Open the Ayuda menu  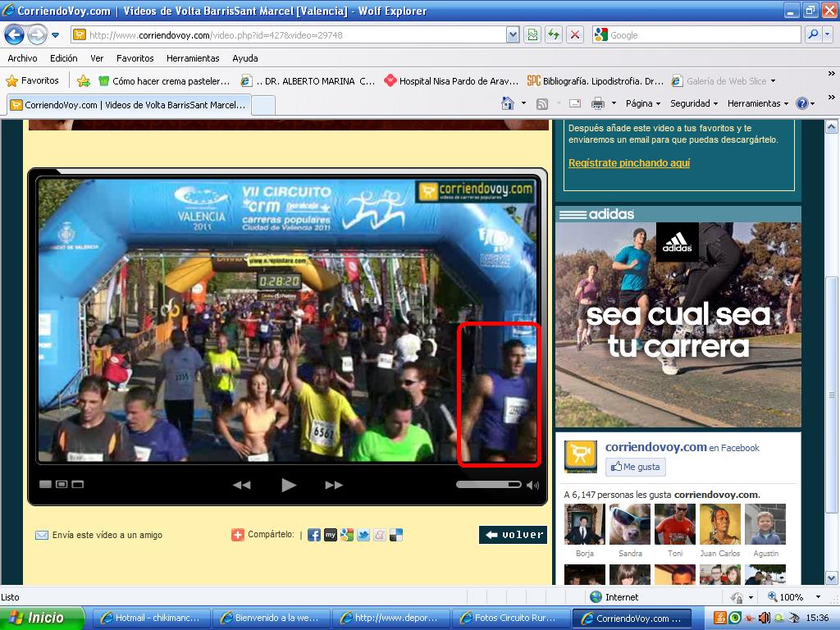click(x=244, y=58)
